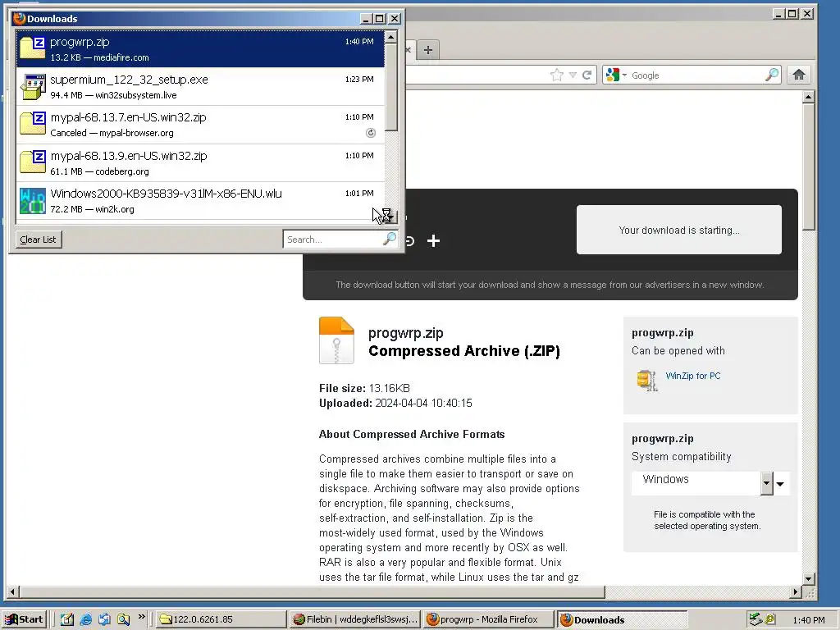
Task: Click the 'Your download is starting' button
Action: (678, 230)
